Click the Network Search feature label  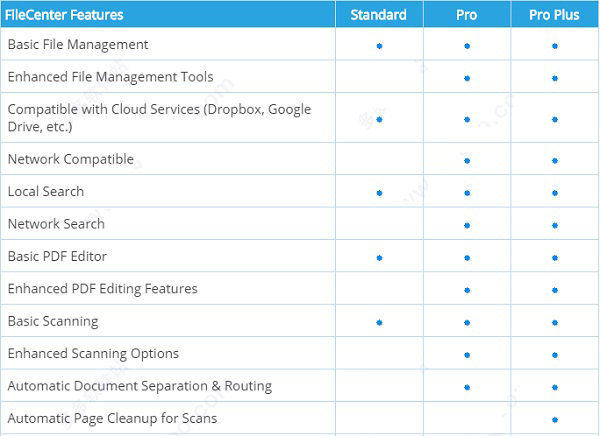pos(56,224)
